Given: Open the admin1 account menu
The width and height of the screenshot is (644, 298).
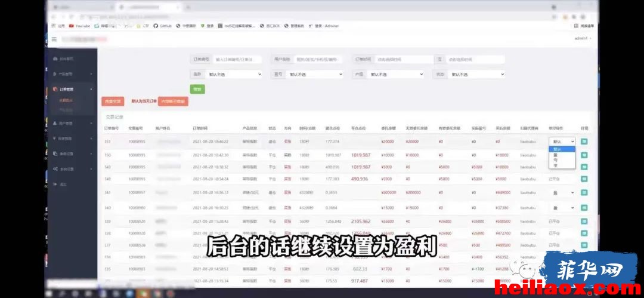Looking at the screenshot, I should [x=583, y=38].
